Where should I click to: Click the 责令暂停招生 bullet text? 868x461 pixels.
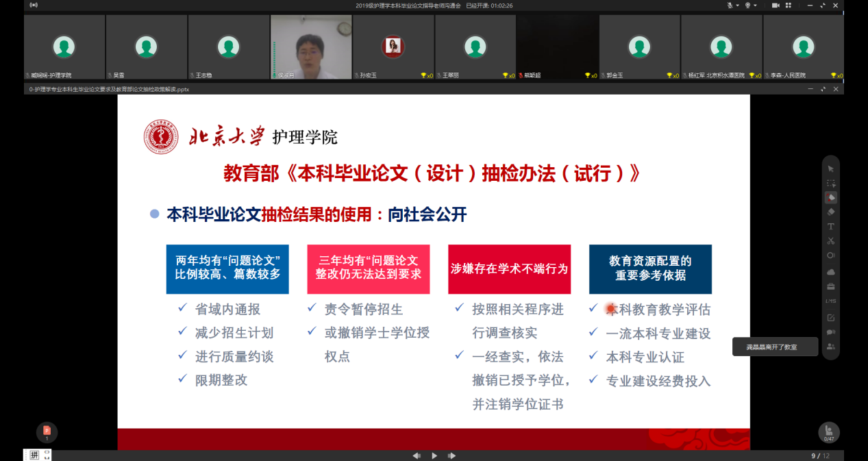364,310
